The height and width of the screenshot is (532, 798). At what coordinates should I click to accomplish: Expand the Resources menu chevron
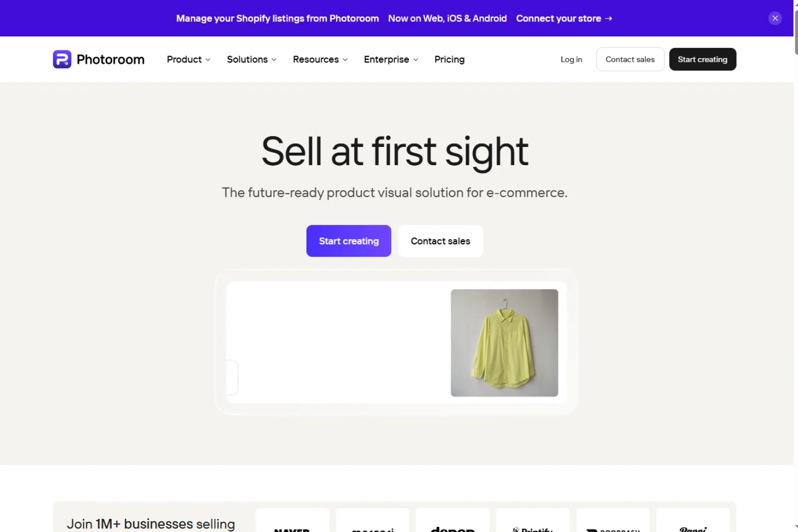coord(345,60)
